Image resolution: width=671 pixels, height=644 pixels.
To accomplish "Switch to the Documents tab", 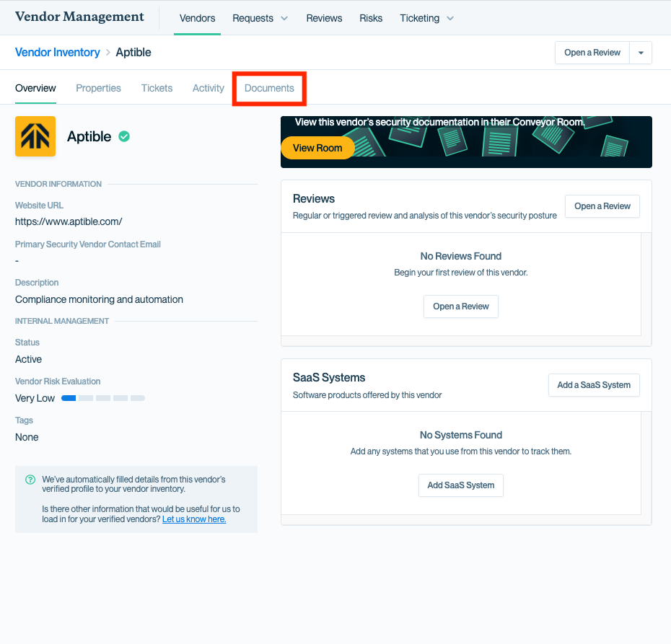I will point(269,88).
